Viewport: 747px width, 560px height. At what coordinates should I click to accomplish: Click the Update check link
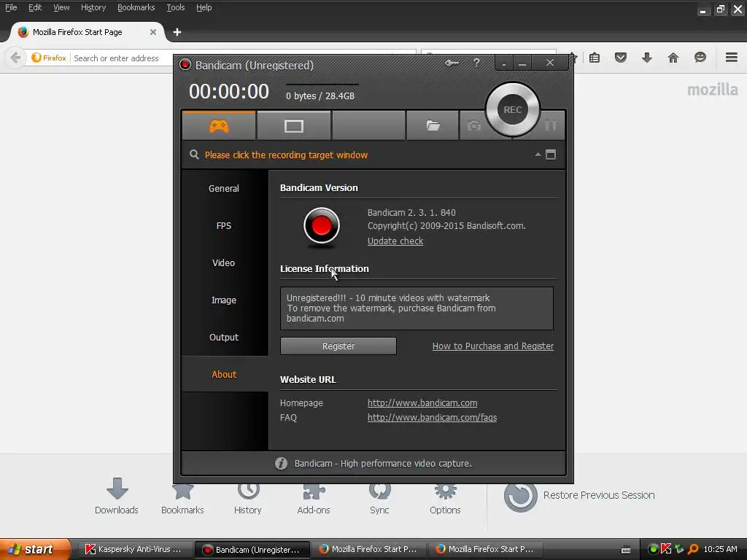(x=395, y=241)
